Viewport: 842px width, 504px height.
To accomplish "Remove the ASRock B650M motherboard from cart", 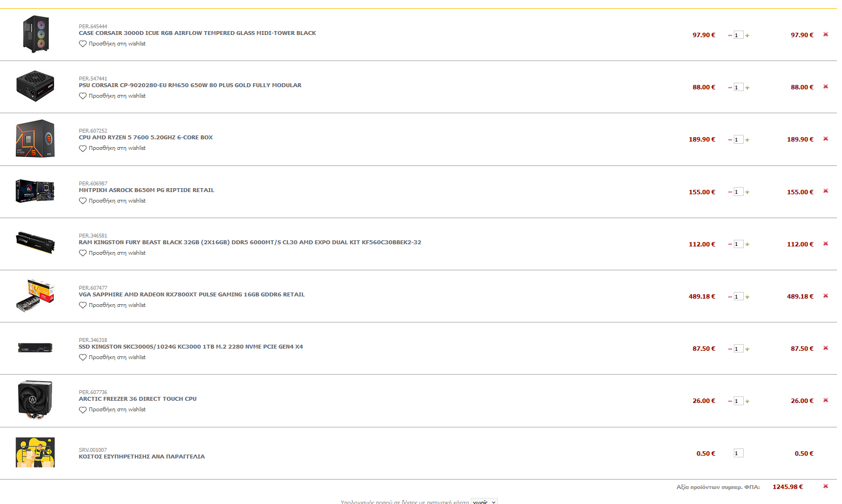I will pyautogui.click(x=825, y=191).
